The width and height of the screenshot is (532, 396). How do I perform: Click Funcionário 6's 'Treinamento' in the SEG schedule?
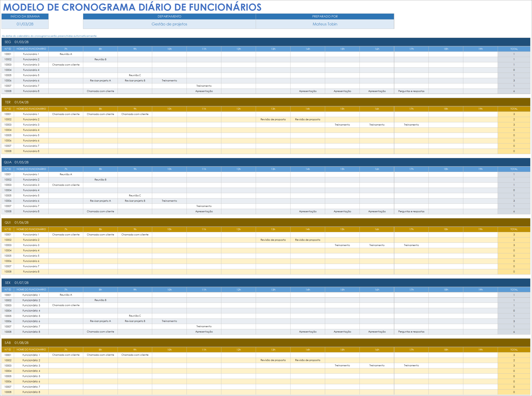(x=169, y=81)
